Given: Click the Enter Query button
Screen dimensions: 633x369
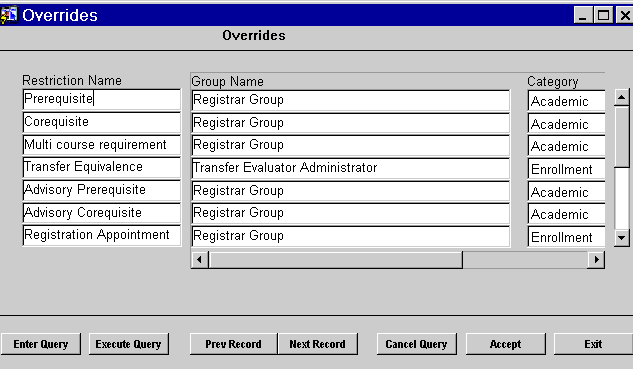Looking at the screenshot, I should click(x=41, y=344).
